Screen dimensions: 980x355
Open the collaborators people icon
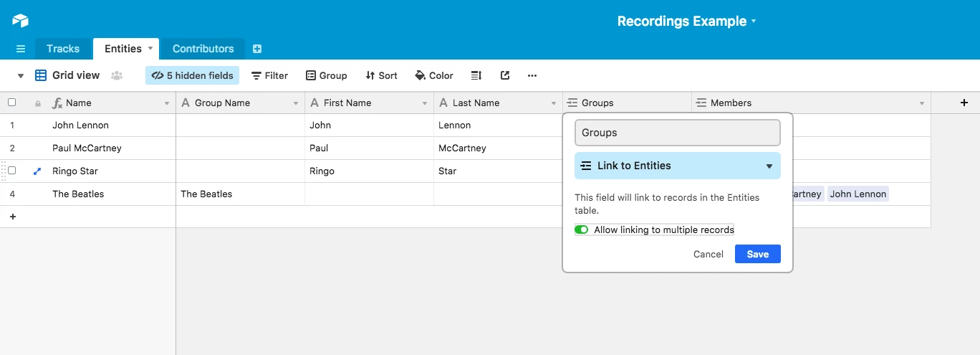point(117,75)
